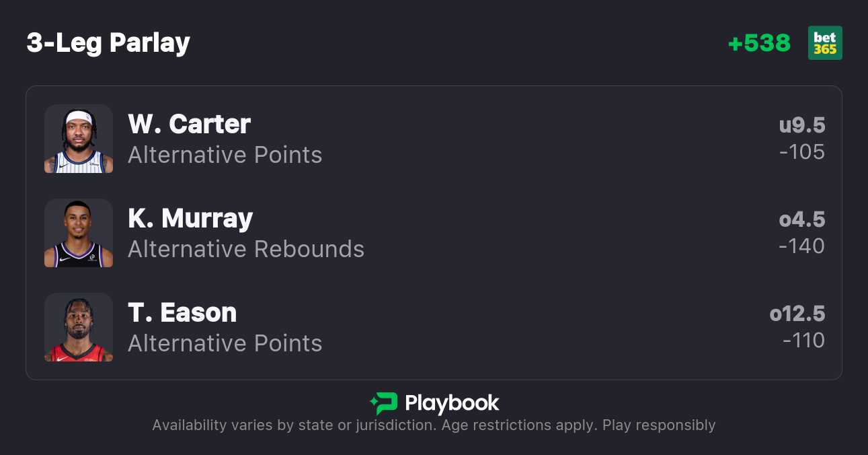Click the bet365 sportsbook logo
The width and height of the screenshot is (868, 455).
[x=825, y=43]
